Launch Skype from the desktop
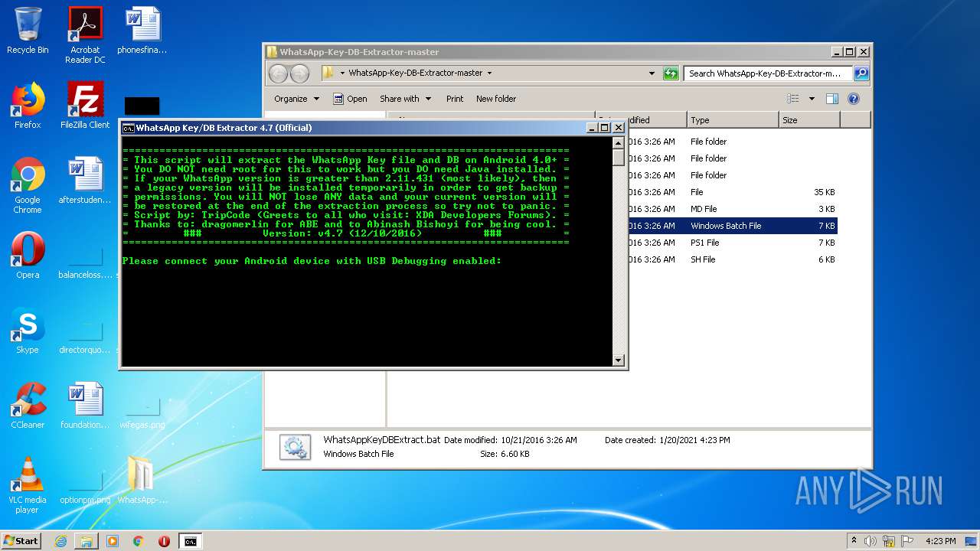This screenshot has height=551, width=980. [28, 331]
